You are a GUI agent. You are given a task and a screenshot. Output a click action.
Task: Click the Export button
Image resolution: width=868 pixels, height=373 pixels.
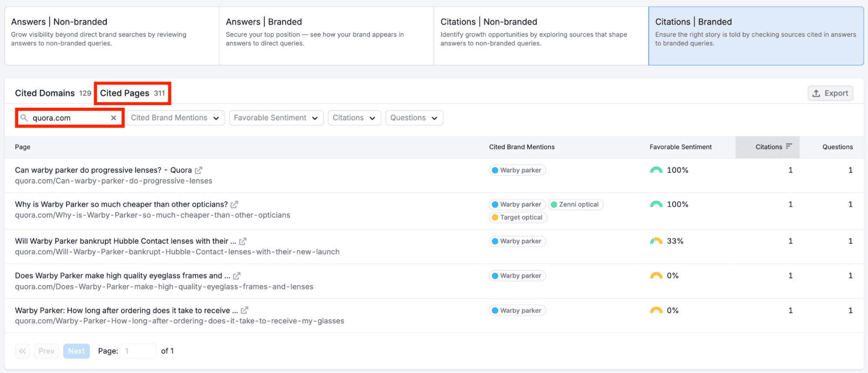coord(830,93)
